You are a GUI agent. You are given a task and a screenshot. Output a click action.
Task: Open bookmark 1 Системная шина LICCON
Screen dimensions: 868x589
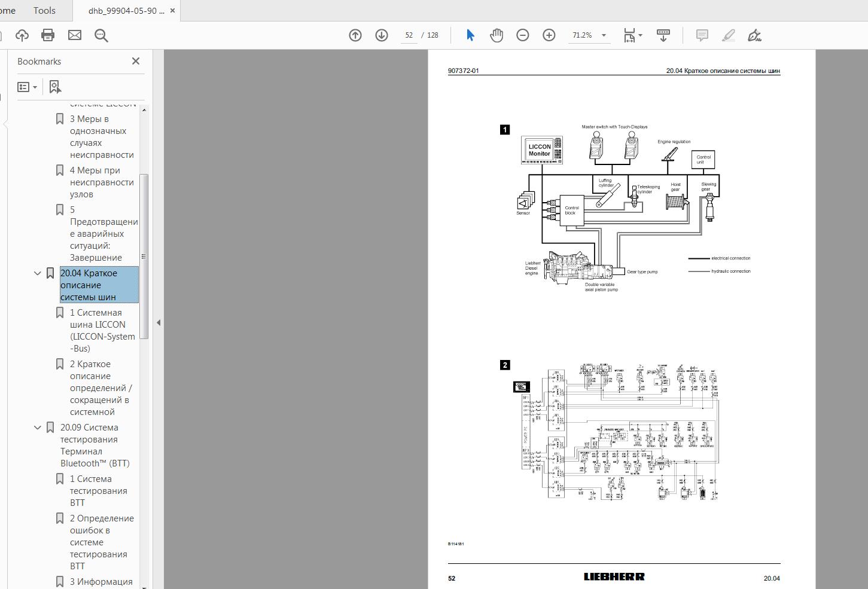tap(102, 331)
